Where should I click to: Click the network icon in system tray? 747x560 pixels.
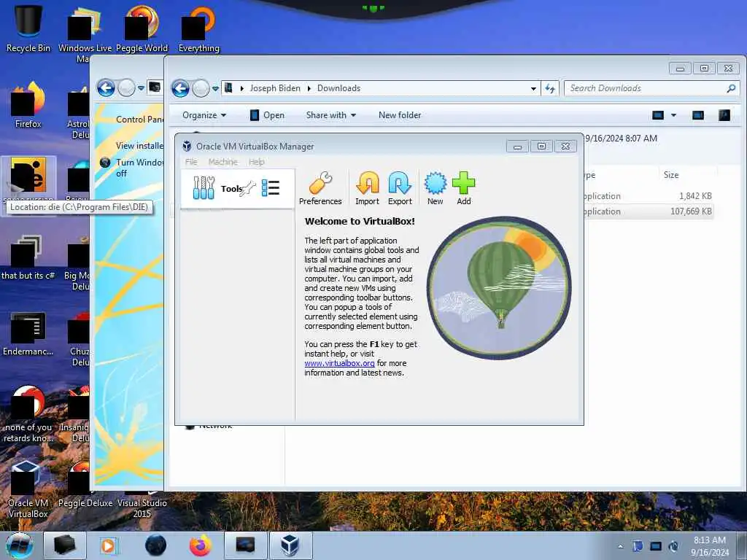click(x=656, y=545)
